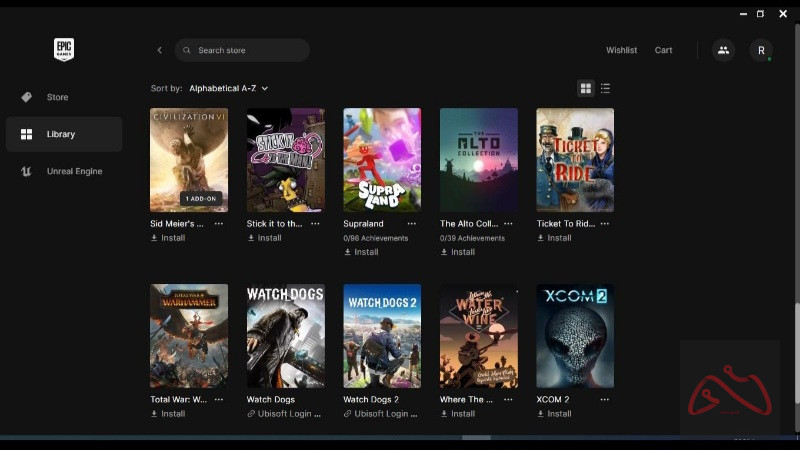Open the Store page in sidebar
800x450 pixels.
pos(57,97)
